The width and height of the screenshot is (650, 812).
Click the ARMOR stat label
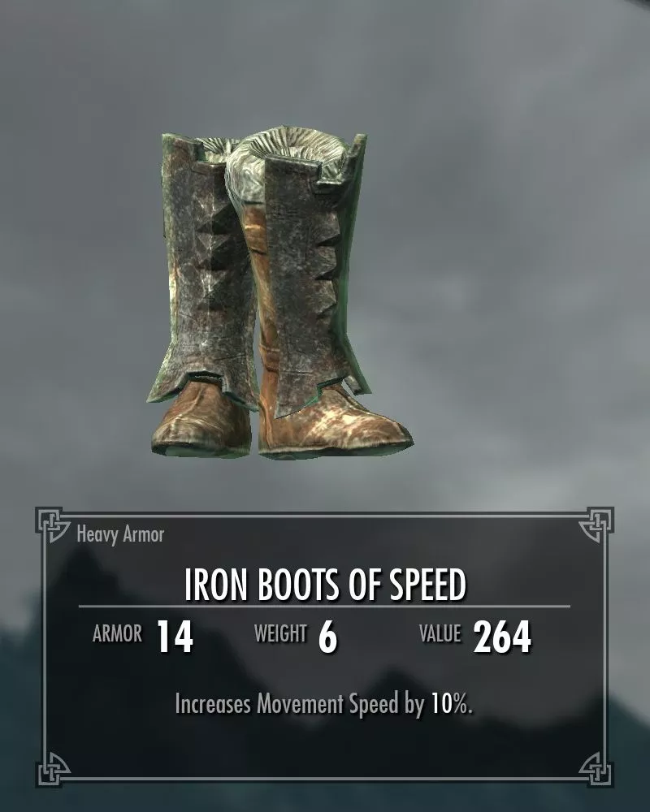pos(117,634)
